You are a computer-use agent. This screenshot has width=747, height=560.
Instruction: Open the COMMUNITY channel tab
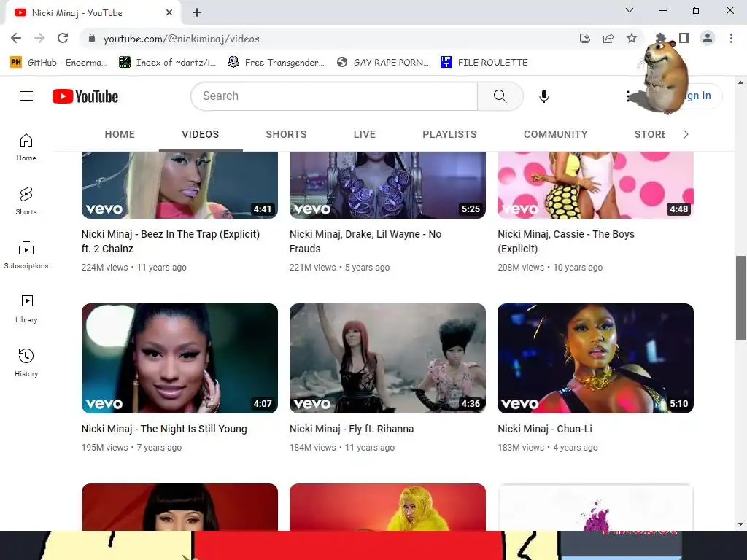[x=555, y=134]
